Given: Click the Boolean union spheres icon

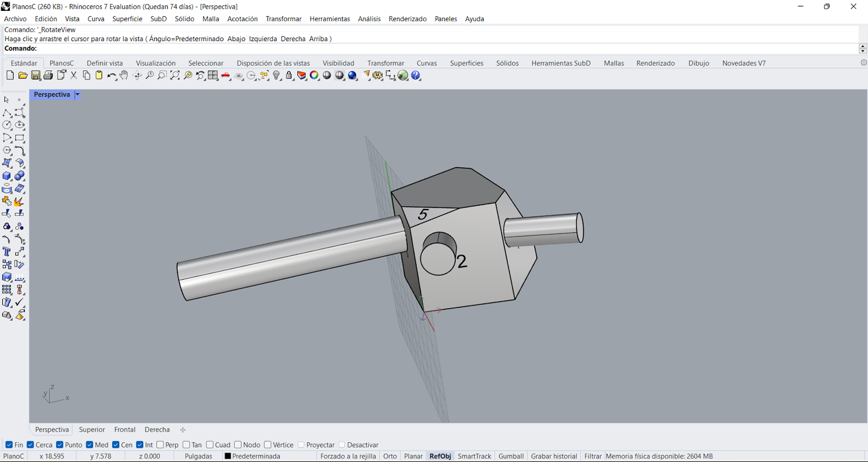Looking at the screenshot, I should click(x=20, y=176).
